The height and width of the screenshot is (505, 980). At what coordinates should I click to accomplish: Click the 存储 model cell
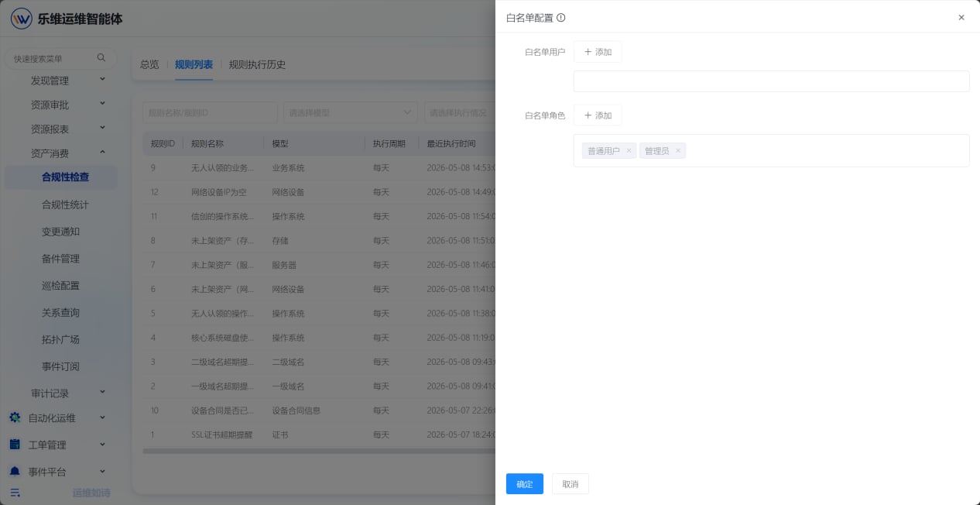279,241
